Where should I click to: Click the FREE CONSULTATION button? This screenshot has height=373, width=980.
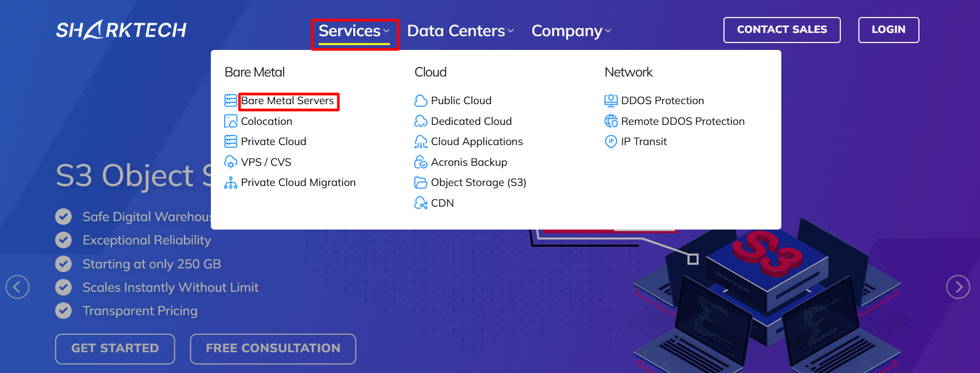coord(273,349)
